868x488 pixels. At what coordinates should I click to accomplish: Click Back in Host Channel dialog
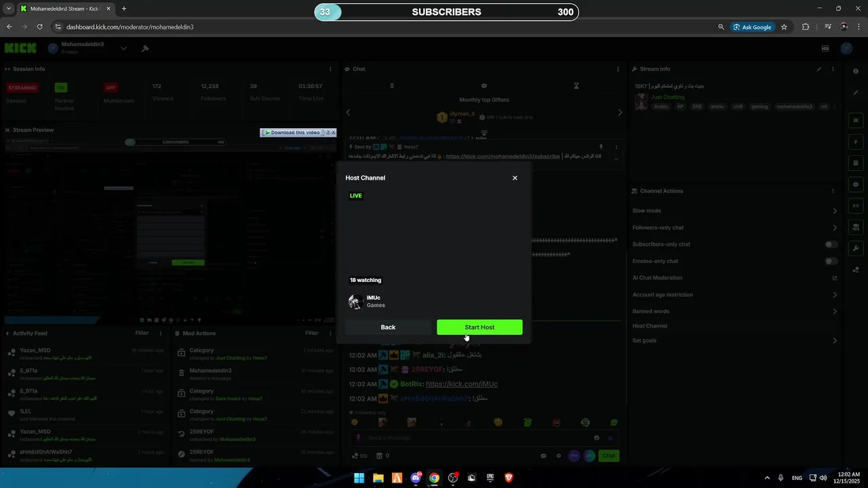tap(388, 327)
